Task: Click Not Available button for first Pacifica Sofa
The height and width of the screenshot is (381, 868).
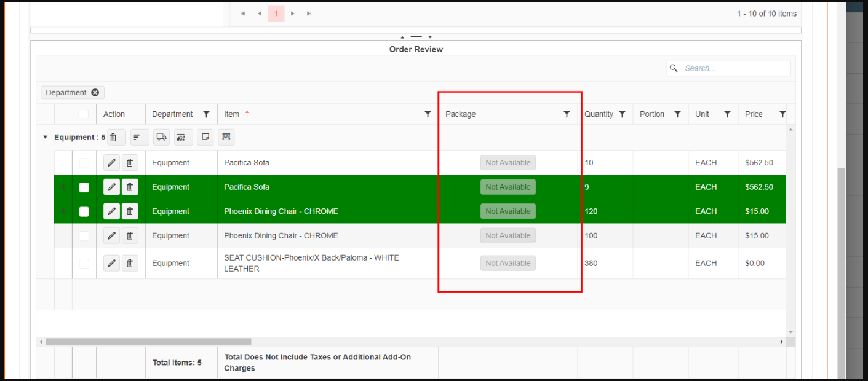Action: tap(508, 163)
